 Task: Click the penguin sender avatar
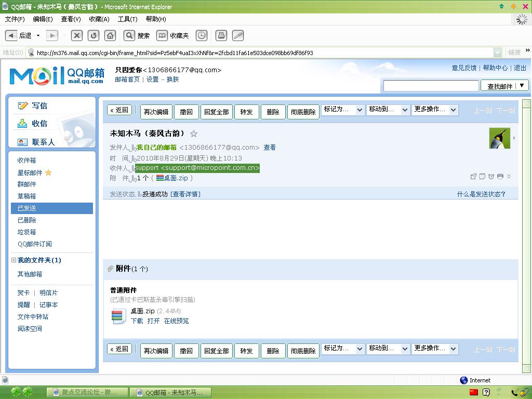pos(499,138)
